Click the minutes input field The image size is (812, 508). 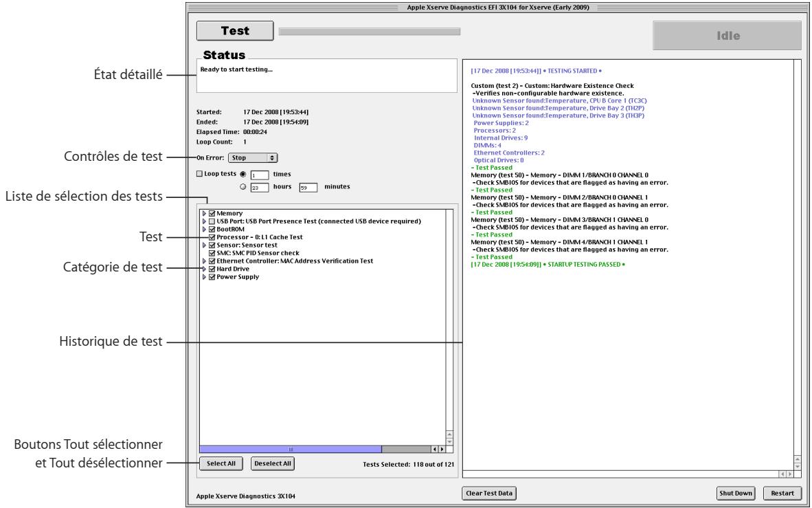[x=308, y=188]
